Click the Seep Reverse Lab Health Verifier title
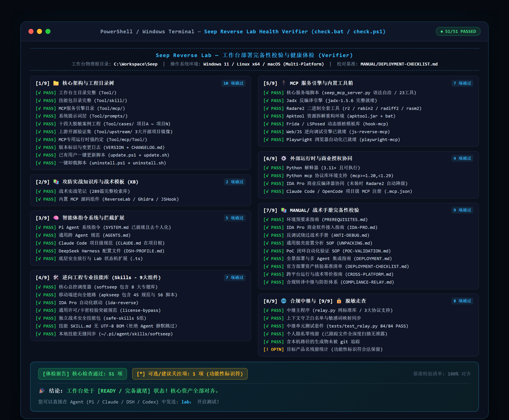The height and width of the screenshot is (420, 509). [x=295, y=31]
